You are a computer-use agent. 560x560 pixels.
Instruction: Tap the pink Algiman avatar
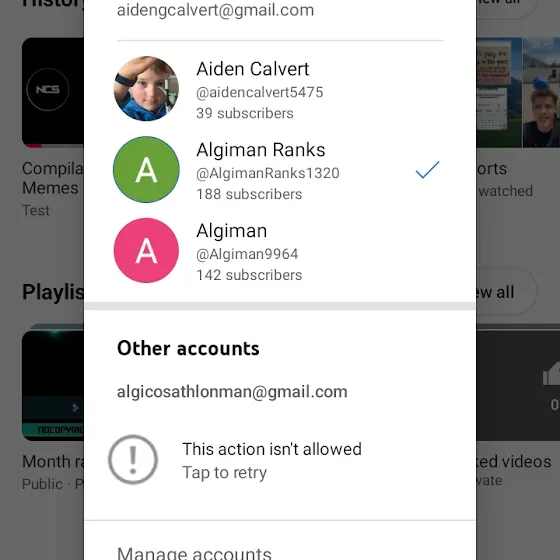[146, 250]
